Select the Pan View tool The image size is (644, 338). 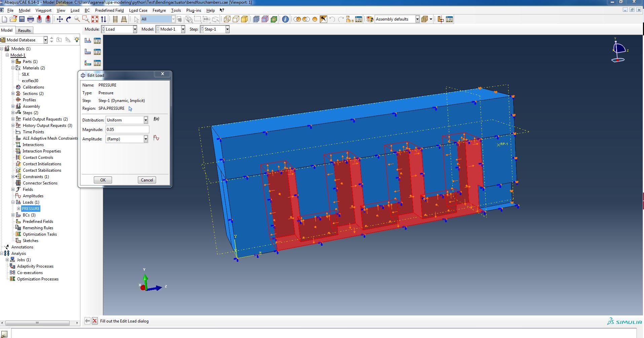click(60, 19)
